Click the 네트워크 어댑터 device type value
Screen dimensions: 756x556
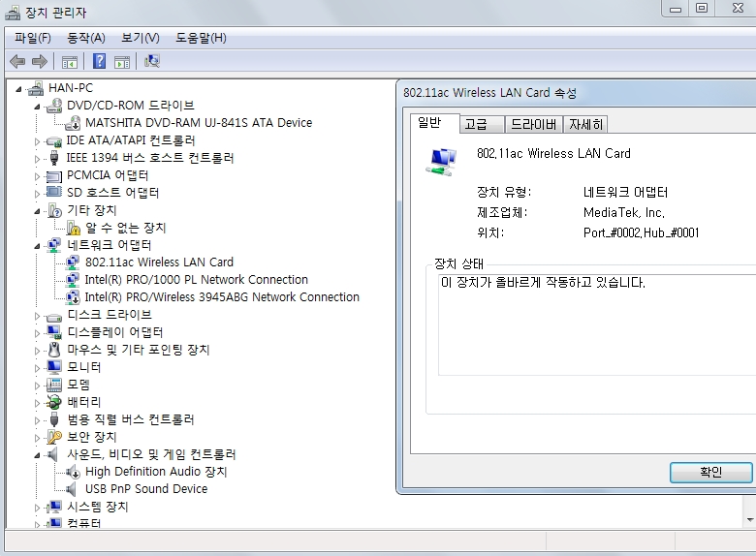pos(625,192)
